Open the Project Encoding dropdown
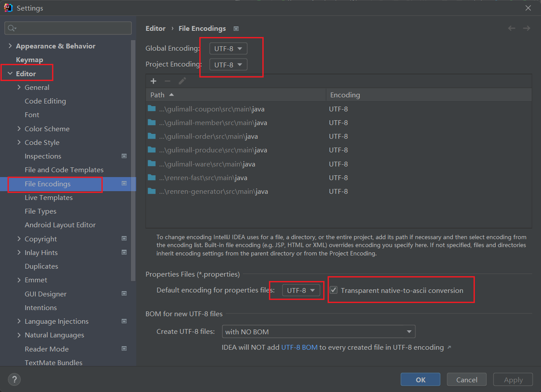The height and width of the screenshot is (392, 541). 228,65
